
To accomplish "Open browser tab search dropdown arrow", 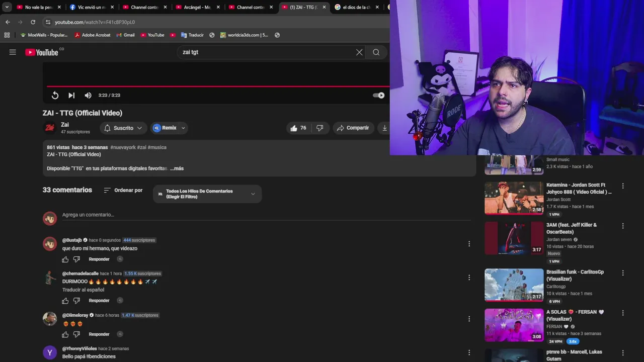I will (7, 7).
